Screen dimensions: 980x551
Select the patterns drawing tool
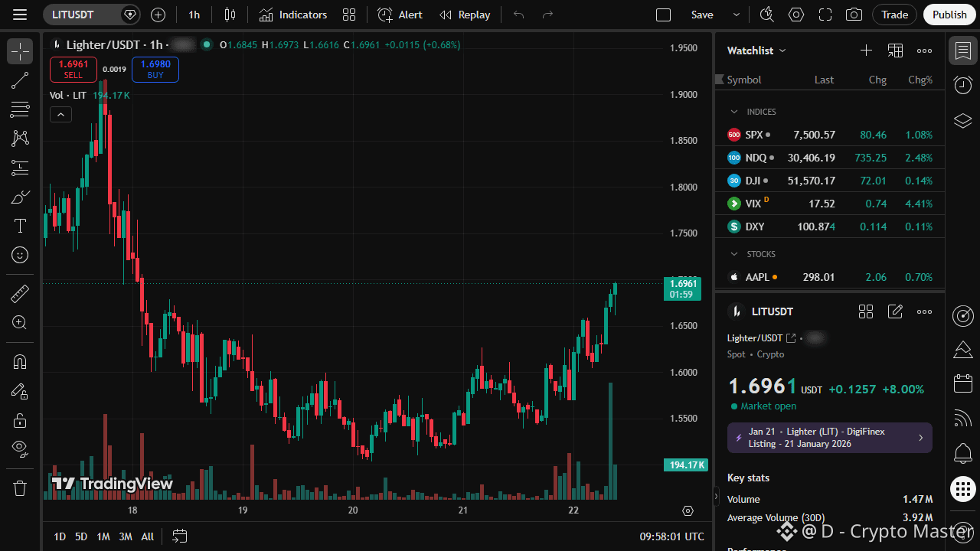[x=20, y=139]
